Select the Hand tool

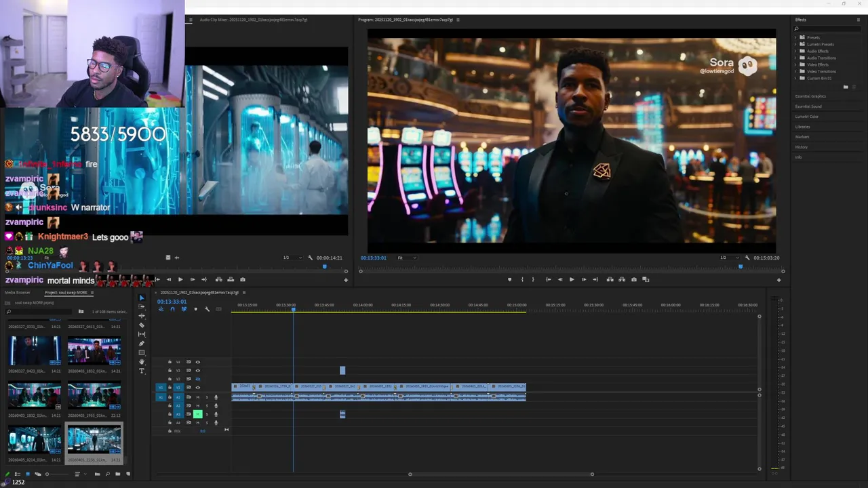pyautogui.click(x=142, y=362)
